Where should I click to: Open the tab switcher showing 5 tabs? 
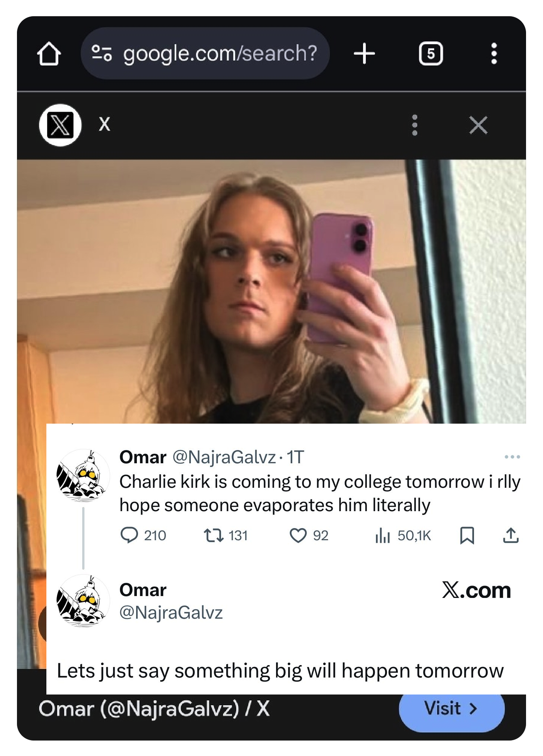[x=431, y=54]
